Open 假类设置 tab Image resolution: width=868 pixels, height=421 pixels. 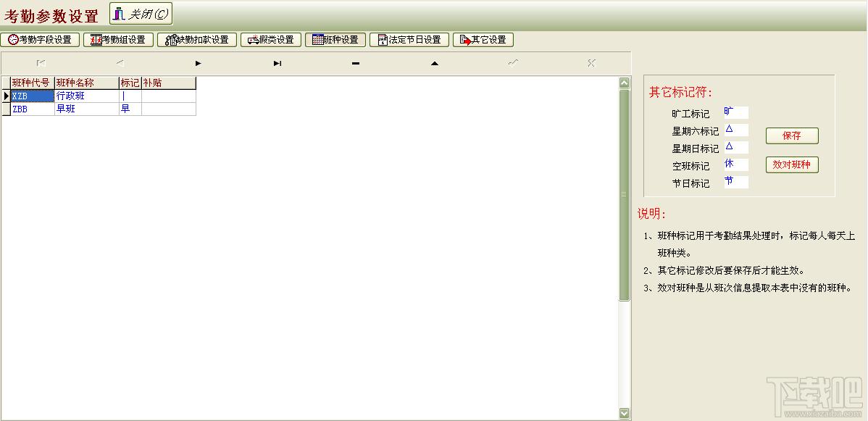pos(271,40)
